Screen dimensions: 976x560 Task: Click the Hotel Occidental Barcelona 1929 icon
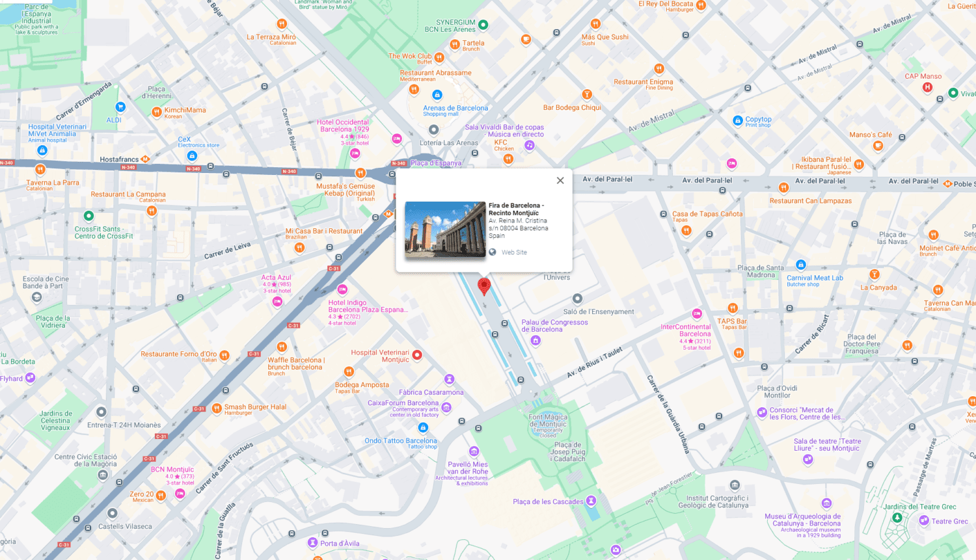[x=355, y=153]
